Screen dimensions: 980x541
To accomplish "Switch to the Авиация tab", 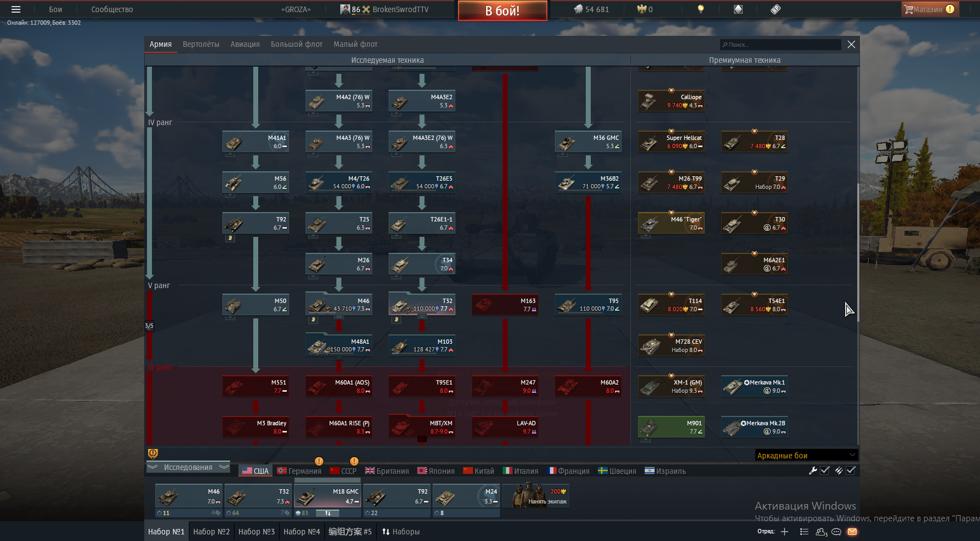I will (x=245, y=44).
